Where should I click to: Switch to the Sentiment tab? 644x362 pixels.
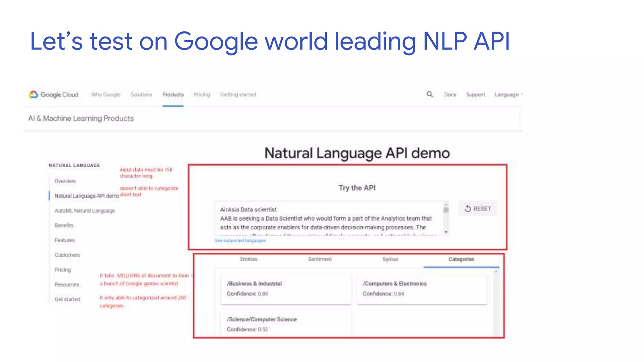[x=320, y=259]
